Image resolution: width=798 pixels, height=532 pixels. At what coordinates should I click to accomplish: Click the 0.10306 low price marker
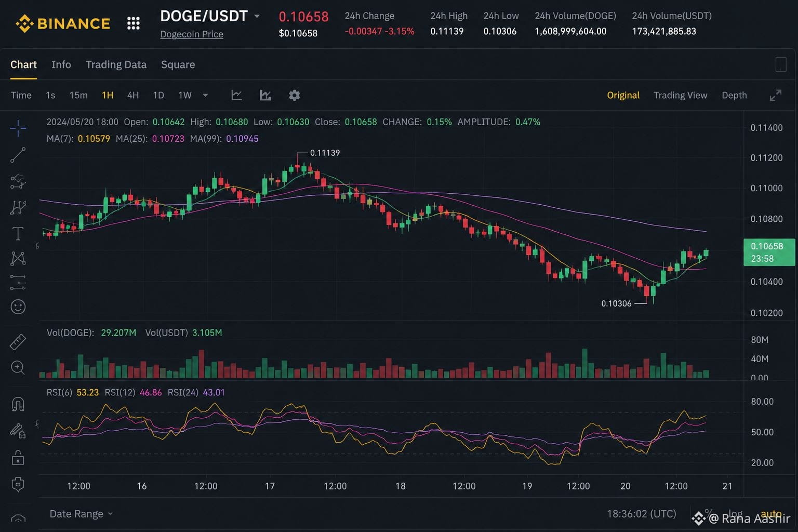[616, 303]
